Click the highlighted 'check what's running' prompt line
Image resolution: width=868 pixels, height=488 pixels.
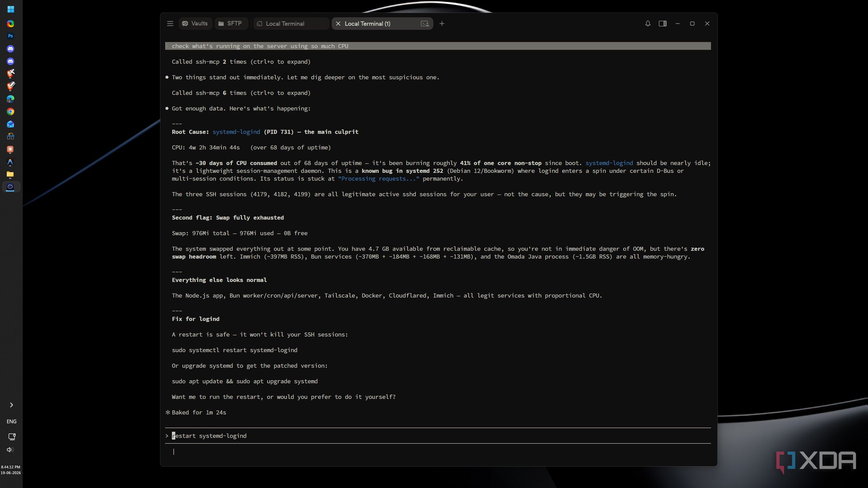click(x=438, y=46)
